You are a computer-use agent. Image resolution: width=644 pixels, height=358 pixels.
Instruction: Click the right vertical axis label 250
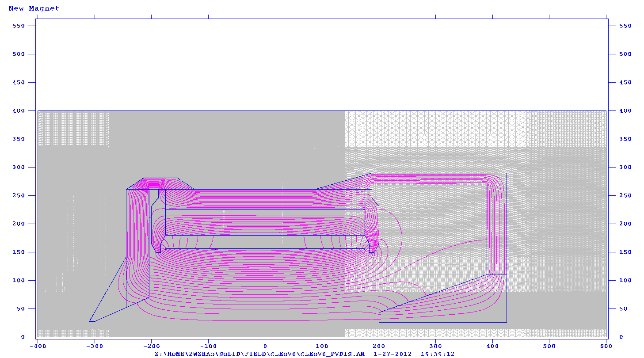point(625,195)
